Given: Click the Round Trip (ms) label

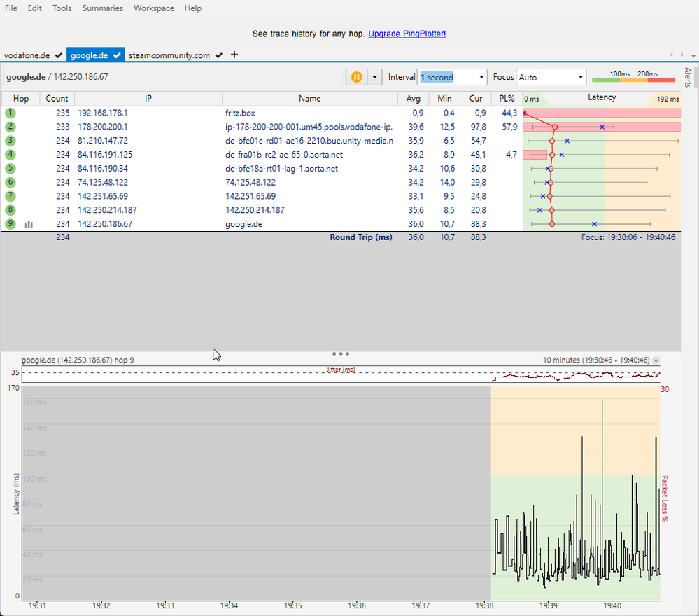Looking at the screenshot, I should 360,237.
